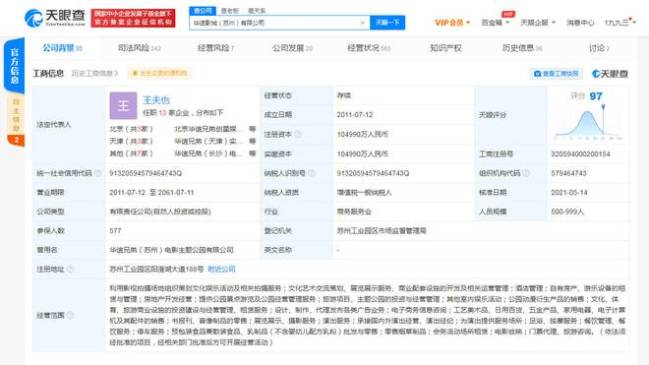The image size is (649, 365).
Task: Switch to the 公司发展 tab
Action: click(x=292, y=48)
